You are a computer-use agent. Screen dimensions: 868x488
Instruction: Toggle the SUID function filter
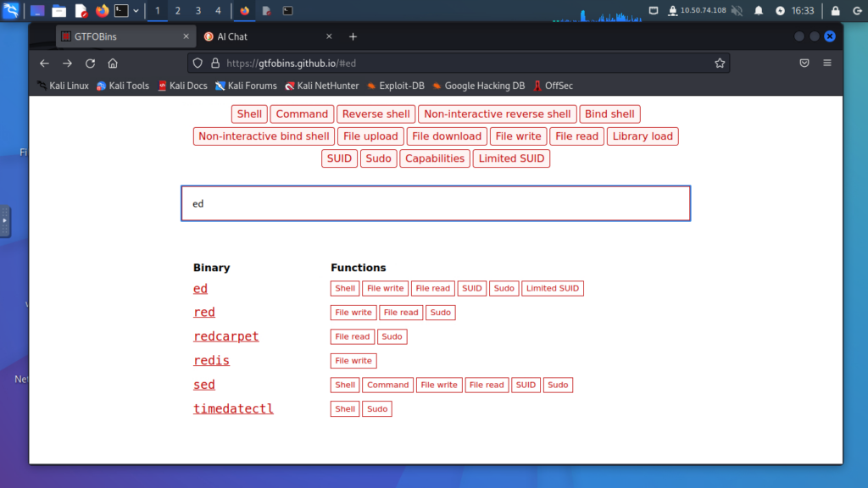click(x=339, y=158)
